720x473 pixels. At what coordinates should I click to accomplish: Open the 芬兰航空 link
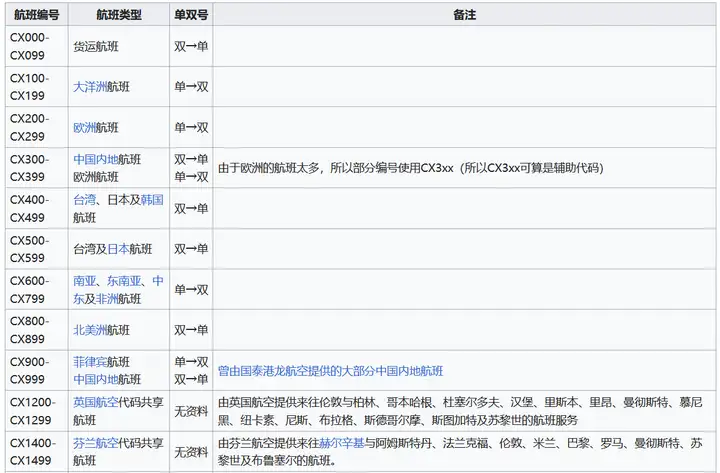point(96,443)
